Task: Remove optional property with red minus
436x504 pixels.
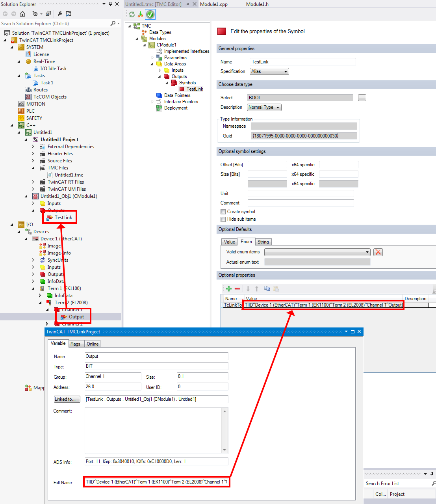Action: pyautogui.click(x=237, y=288)
